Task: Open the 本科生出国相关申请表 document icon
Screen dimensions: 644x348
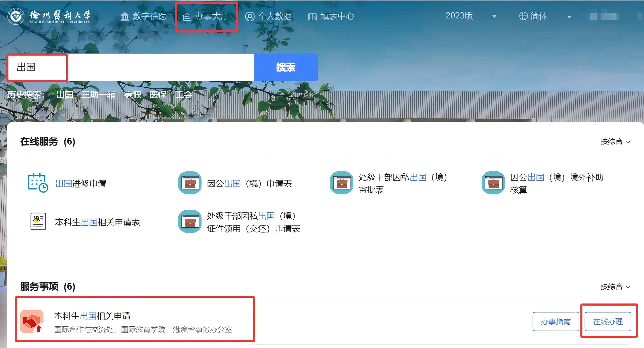Action: point(38,221)
